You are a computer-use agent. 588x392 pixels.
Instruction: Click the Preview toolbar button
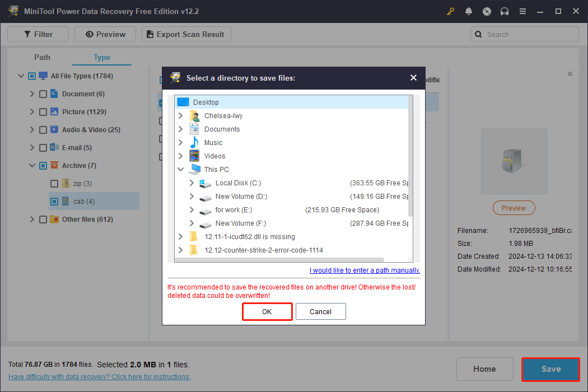(x=105, y=34)
